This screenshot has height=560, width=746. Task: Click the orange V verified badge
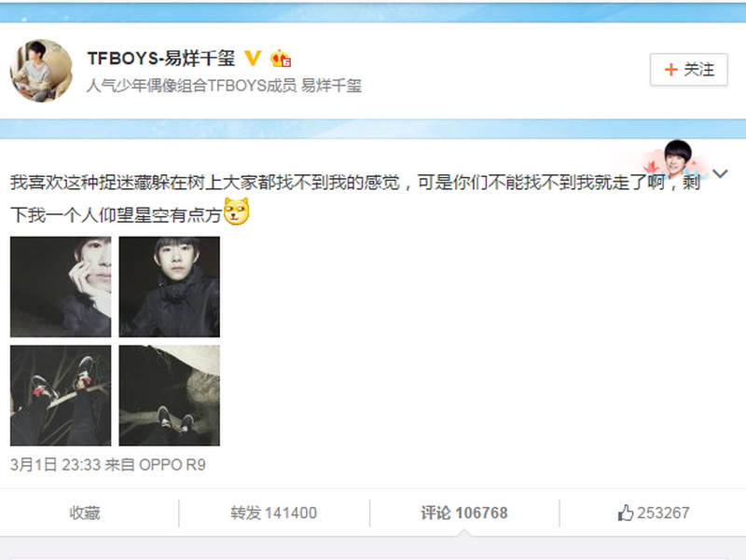tap(253, 59)
